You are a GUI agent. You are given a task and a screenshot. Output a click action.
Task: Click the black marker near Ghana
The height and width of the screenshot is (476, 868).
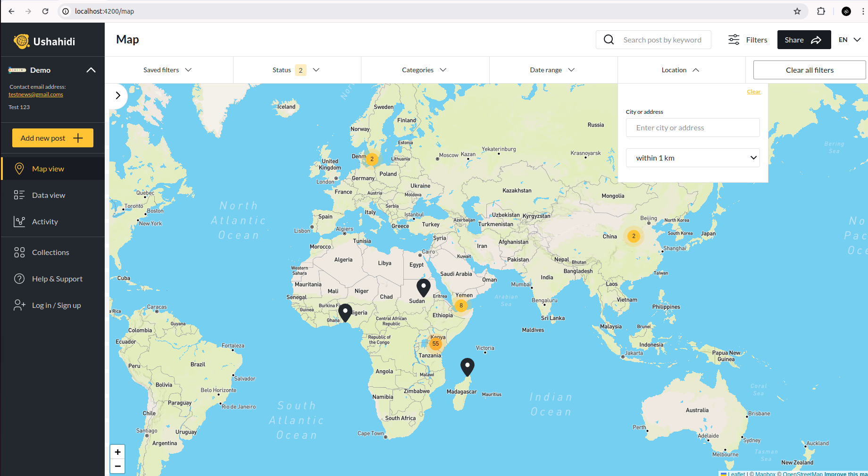[x=345, y=313]
